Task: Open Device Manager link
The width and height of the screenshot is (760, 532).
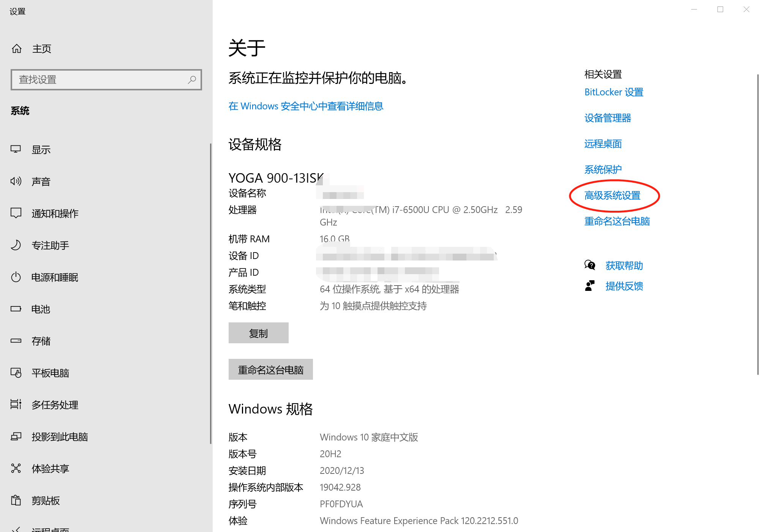Action: point(607,118)
